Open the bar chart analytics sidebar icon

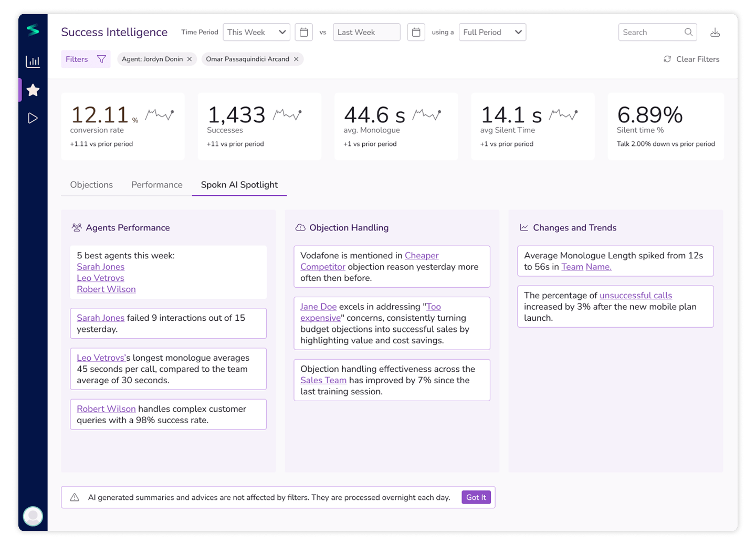(x=33, y=61)
